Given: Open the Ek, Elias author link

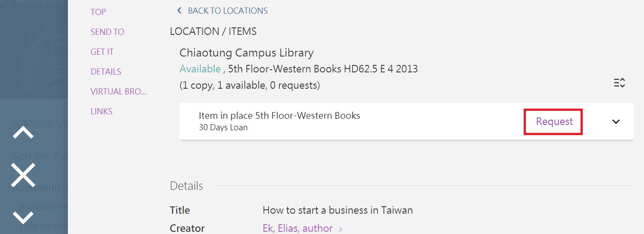Looking at the screenshot, I should [298, 228].
